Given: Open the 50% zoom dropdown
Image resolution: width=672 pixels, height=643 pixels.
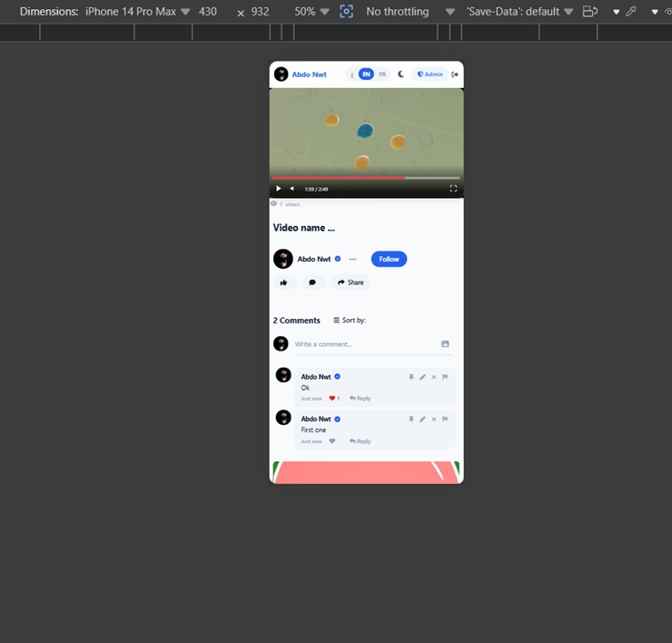Looking at the screenshot, I should tap(311, 12).
